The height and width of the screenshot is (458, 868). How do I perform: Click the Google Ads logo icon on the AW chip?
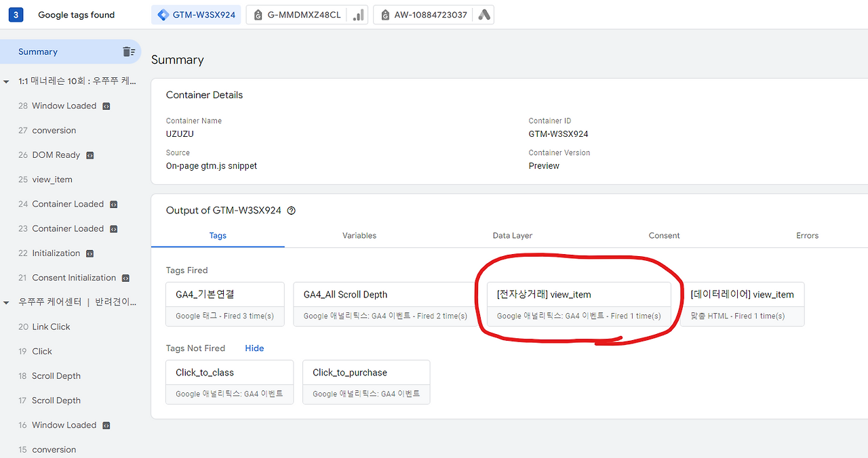tap(484, 15)
